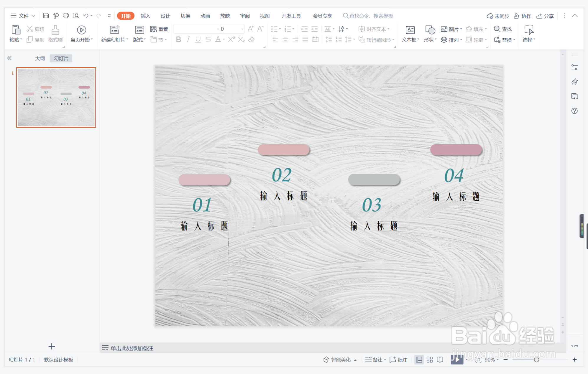The height and width of the screenshot is (374, 588).
Task: Click the zoom slider handle
Action: point(536,360)
